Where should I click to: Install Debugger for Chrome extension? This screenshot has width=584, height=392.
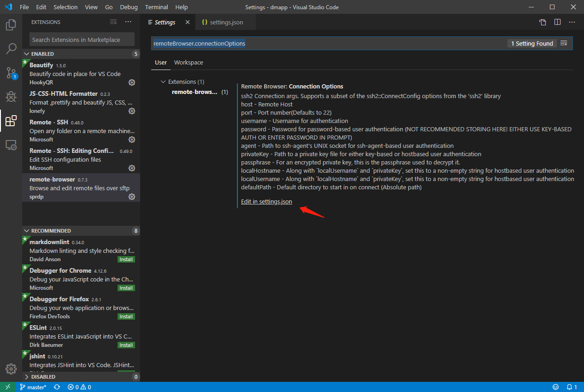(126, 288)
